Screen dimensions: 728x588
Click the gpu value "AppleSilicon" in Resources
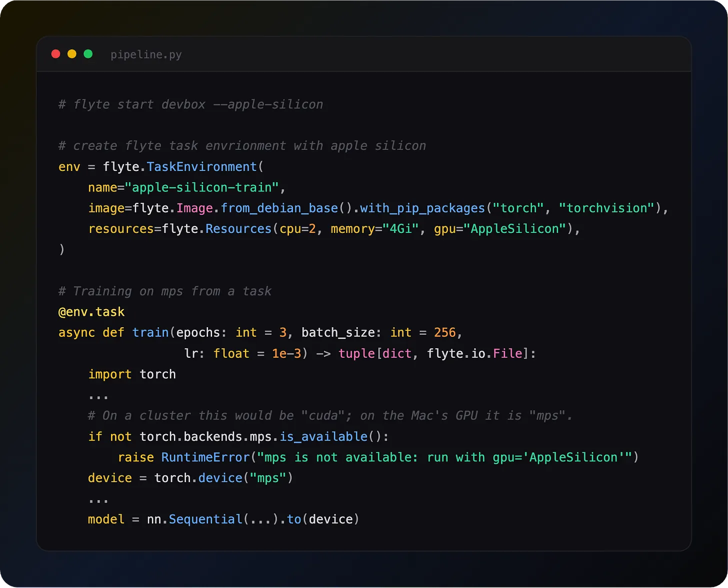click(514, 229)
